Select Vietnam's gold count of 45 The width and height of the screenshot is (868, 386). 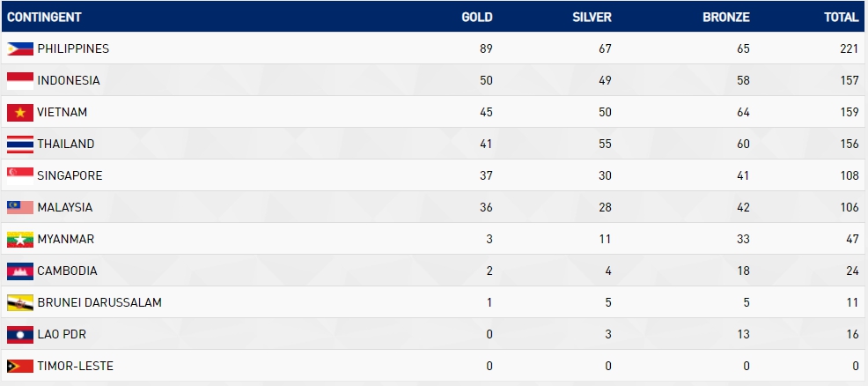485,113
